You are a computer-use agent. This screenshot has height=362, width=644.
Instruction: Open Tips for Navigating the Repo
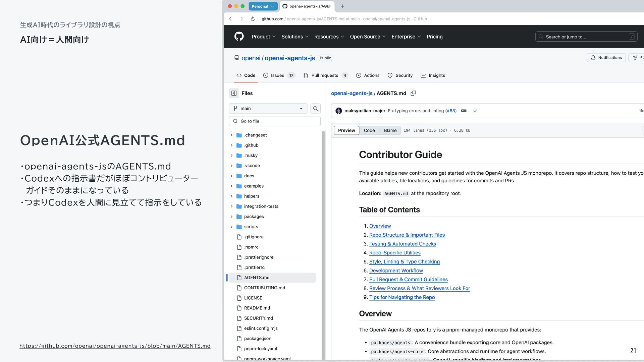[x=402, y=297]
